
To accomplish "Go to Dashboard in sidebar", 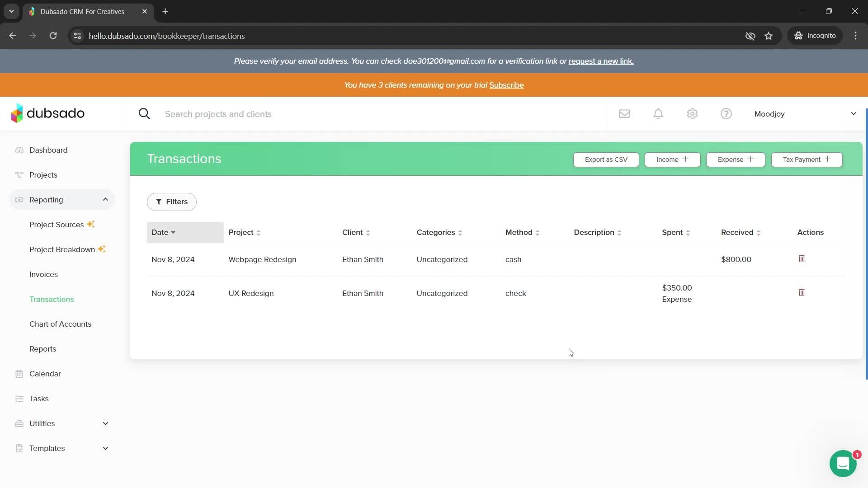I will click(x=48, y=150).
